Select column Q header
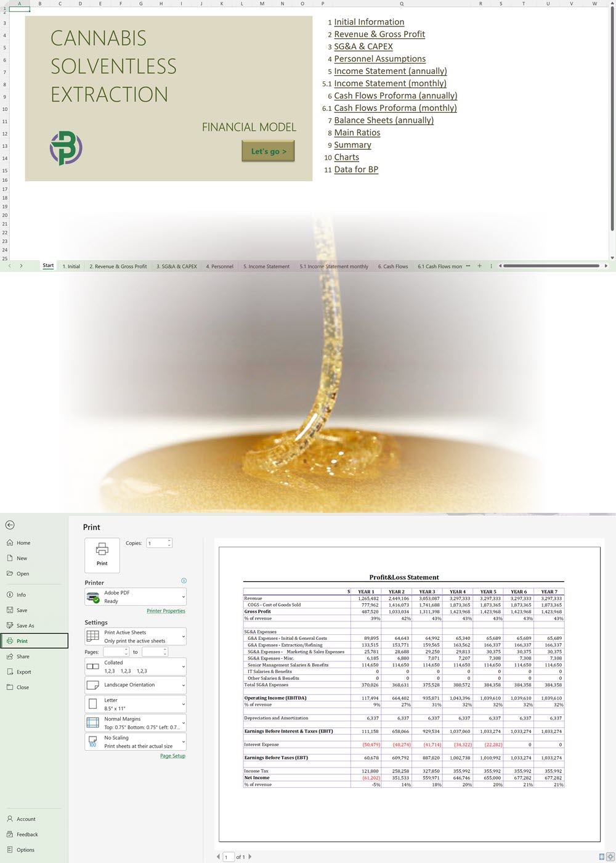616x863 pixels. 402,4
